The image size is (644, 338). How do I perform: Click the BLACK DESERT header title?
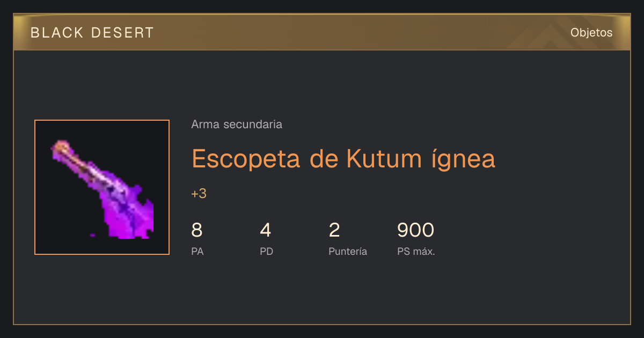tap(92, 33)
